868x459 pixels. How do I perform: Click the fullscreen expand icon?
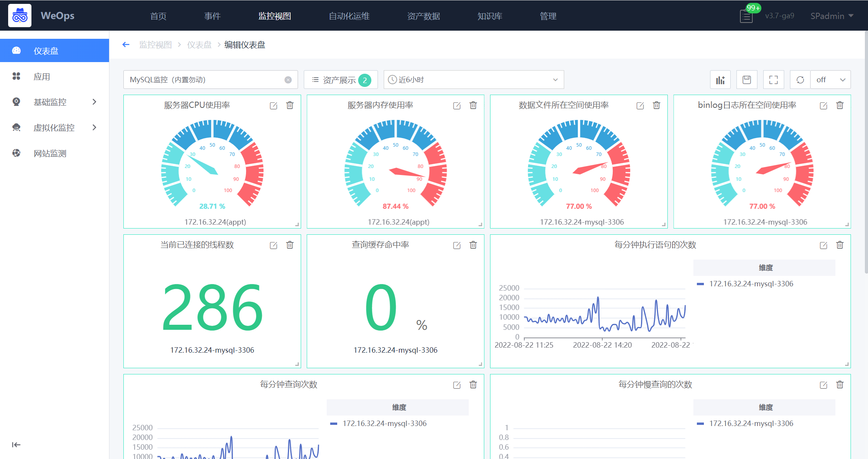(773, 80)
